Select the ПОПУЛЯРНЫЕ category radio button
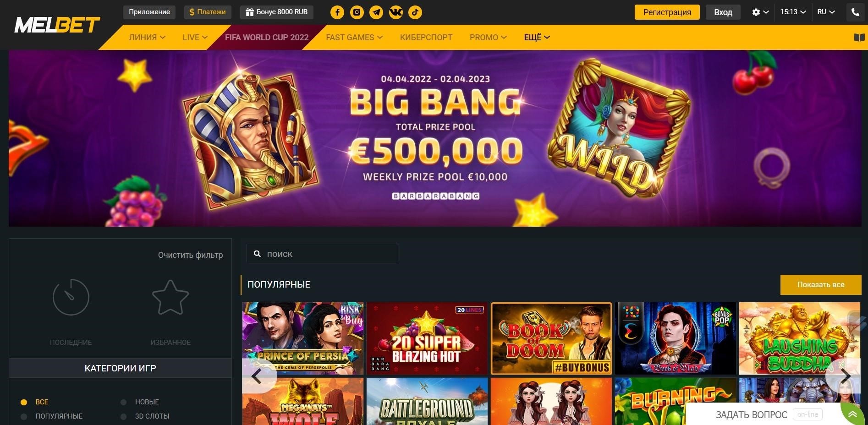 tap(24, 417)
